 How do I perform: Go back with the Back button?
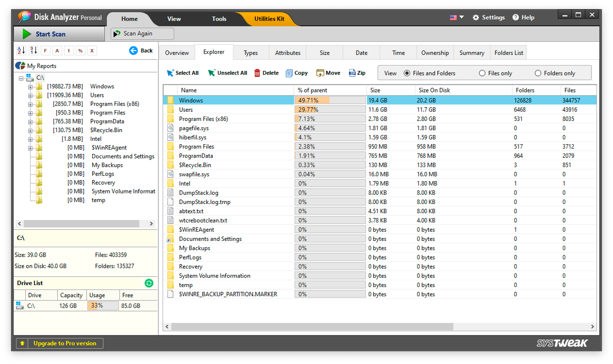(141, 50)
